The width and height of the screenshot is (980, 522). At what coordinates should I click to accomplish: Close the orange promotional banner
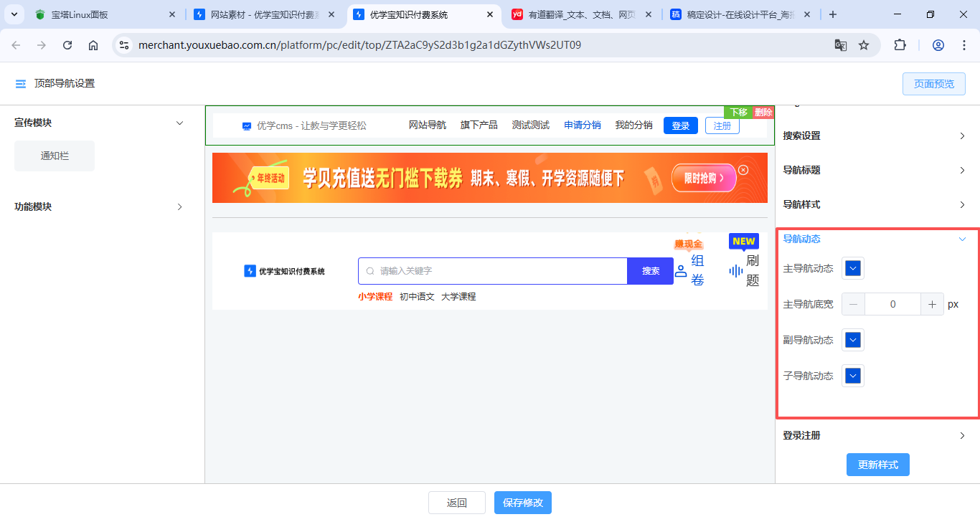point(743,170)
